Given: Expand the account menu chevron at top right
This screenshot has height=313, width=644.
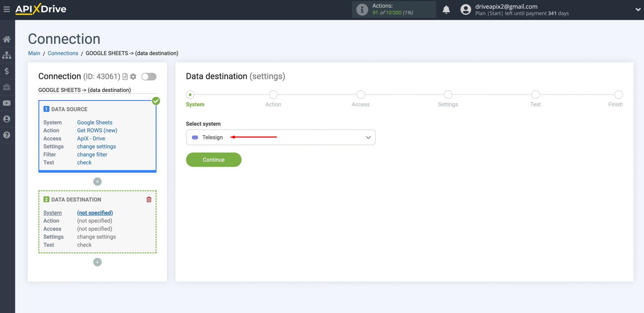Looking at the screenshot, I should (x=637, y=9).
